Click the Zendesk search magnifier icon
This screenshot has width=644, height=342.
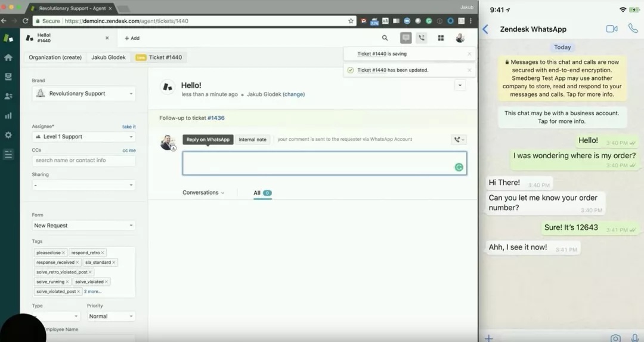[x=385, y=38]
